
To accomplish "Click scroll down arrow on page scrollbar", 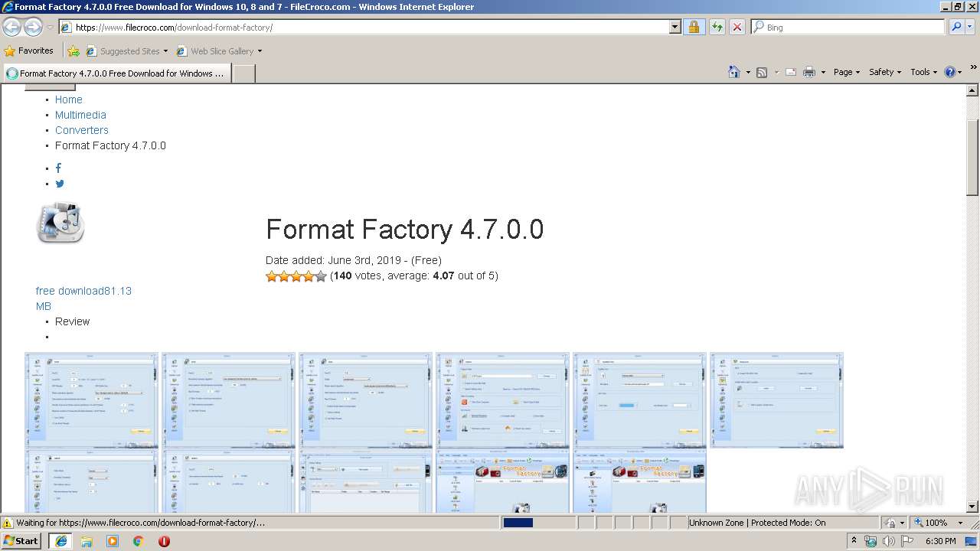I will click(972, 507).
